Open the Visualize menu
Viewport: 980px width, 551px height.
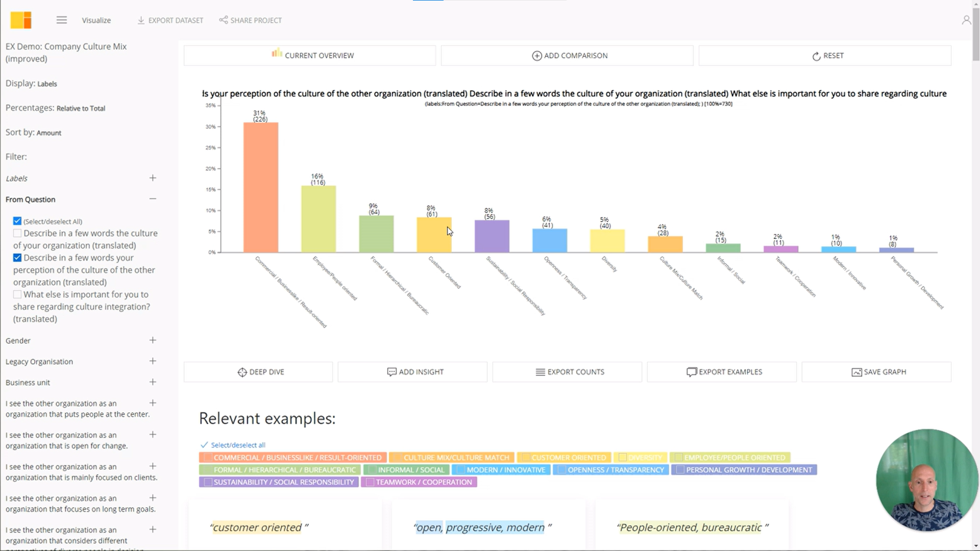pyautogui.click(x=96, y=20)
